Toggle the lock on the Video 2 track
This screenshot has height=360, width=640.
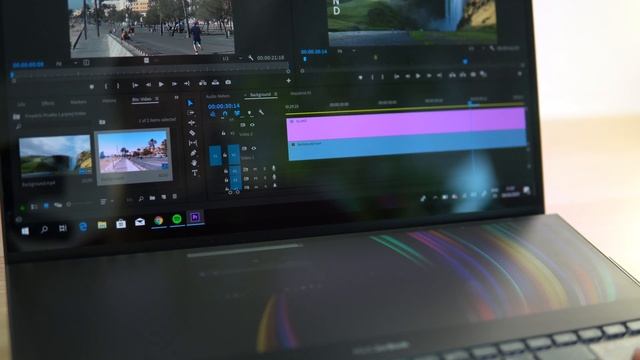(224, 133)
